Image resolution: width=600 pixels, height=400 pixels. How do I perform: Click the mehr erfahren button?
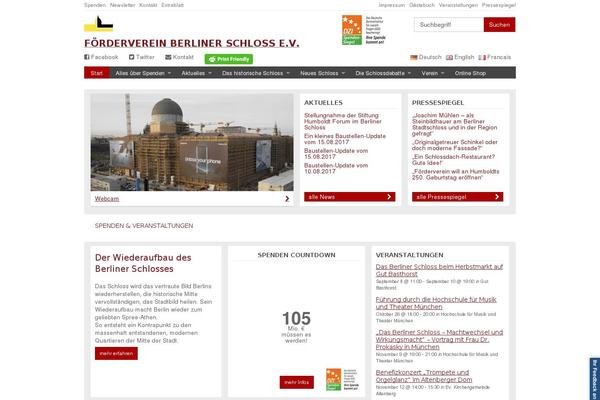click(x=116, y=353)
